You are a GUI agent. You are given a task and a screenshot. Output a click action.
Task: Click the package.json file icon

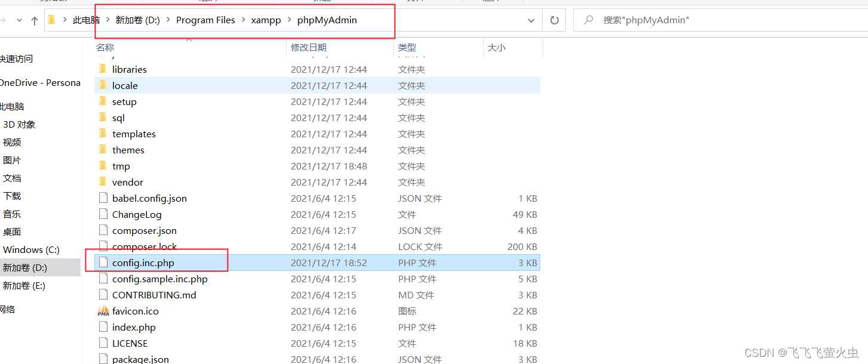pos(103,359)
